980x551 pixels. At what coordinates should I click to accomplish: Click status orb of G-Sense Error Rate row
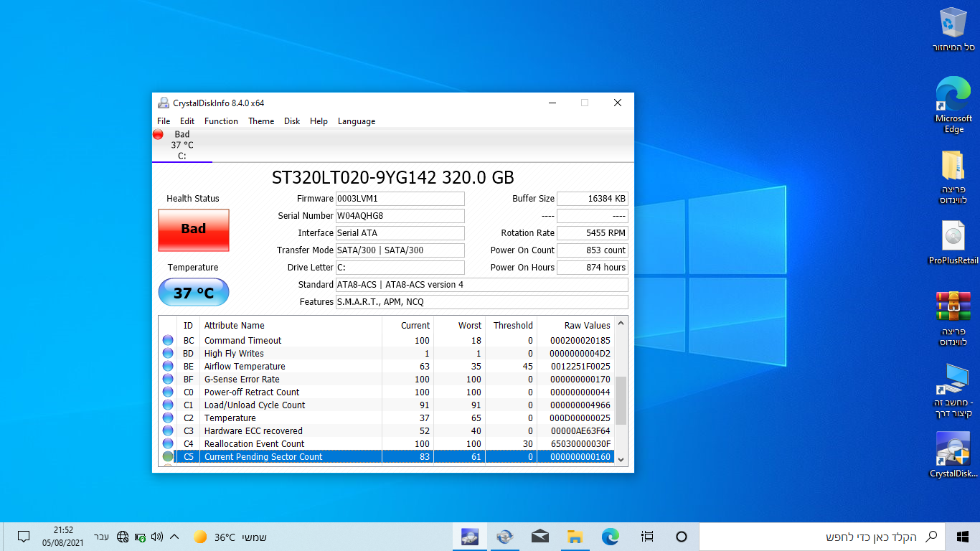[x=168, y=379]
